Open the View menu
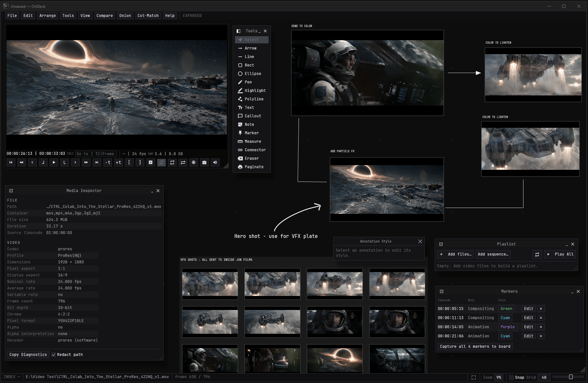588x383 pixels. click(85, 16)
